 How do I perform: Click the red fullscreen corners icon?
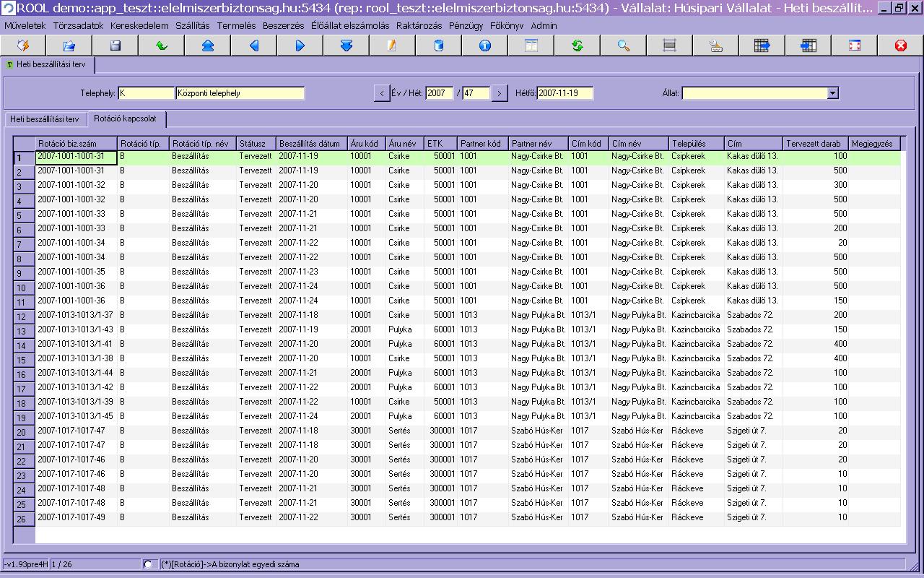click(x=855, y=46)
